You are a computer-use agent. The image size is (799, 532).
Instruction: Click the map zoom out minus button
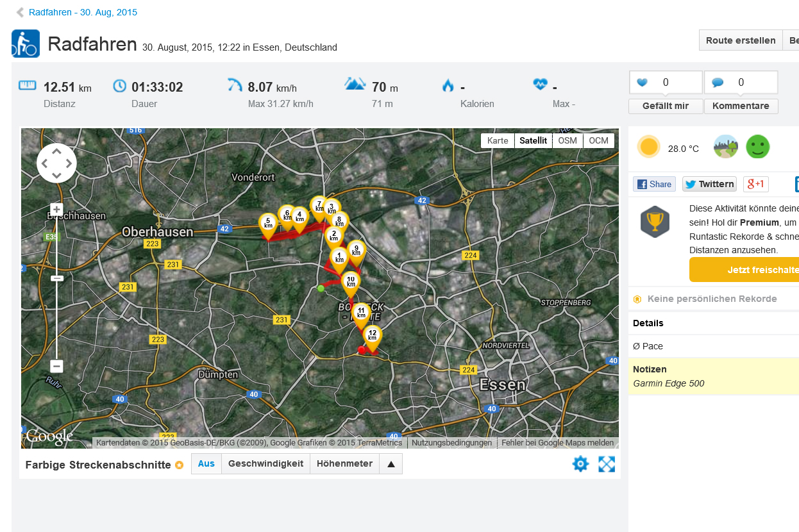[x=56, y=366]
